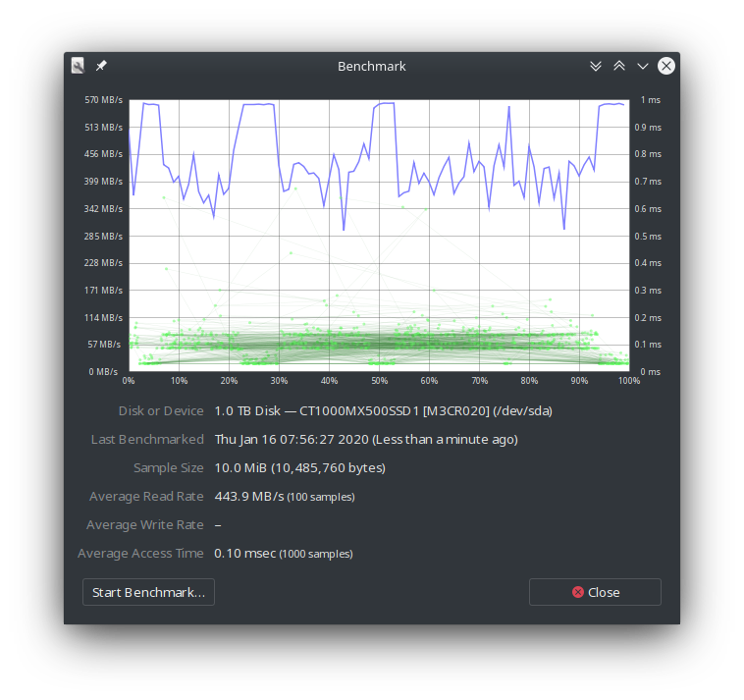Close window using title bar X icon

coord(665,66)
